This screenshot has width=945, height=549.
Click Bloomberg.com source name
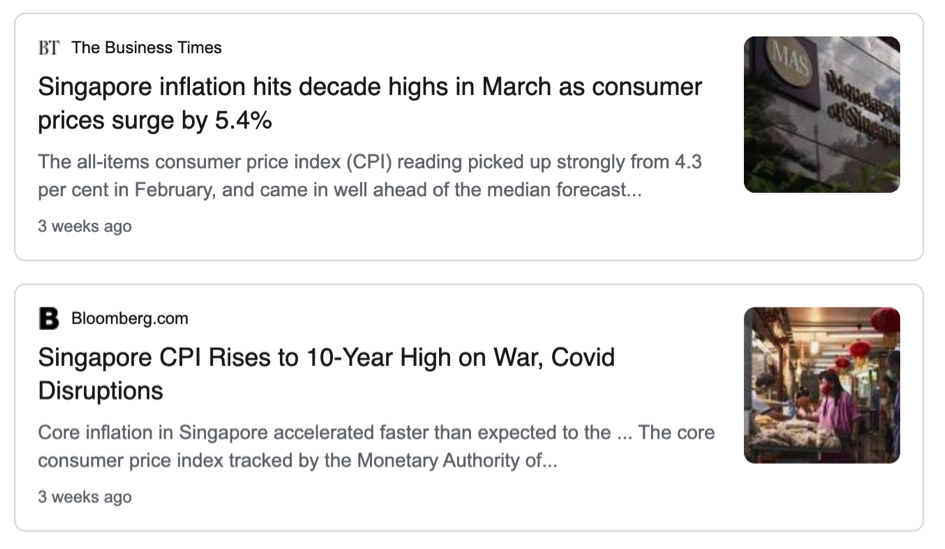point(130,318)
